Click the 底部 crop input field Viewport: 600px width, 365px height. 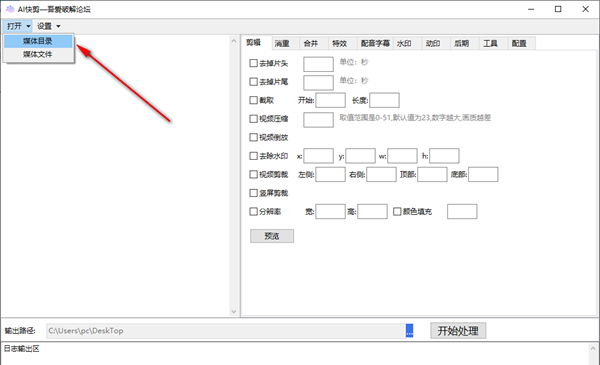pos(483,174)
